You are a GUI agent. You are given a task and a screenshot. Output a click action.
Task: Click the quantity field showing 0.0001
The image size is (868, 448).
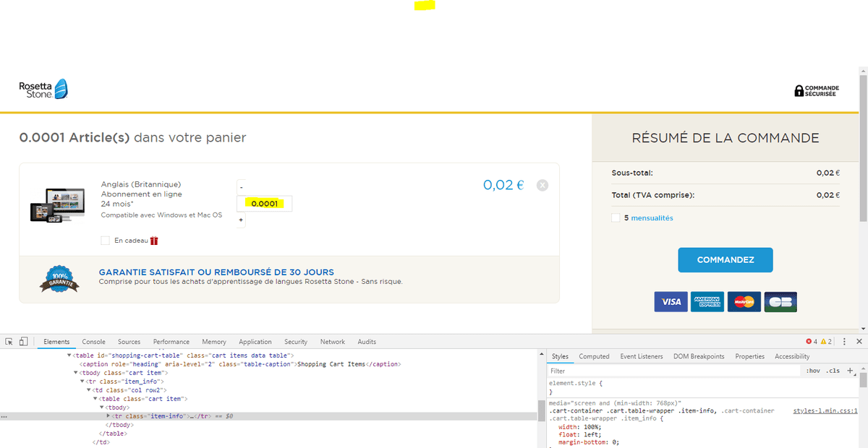click(x=265, y=204)
